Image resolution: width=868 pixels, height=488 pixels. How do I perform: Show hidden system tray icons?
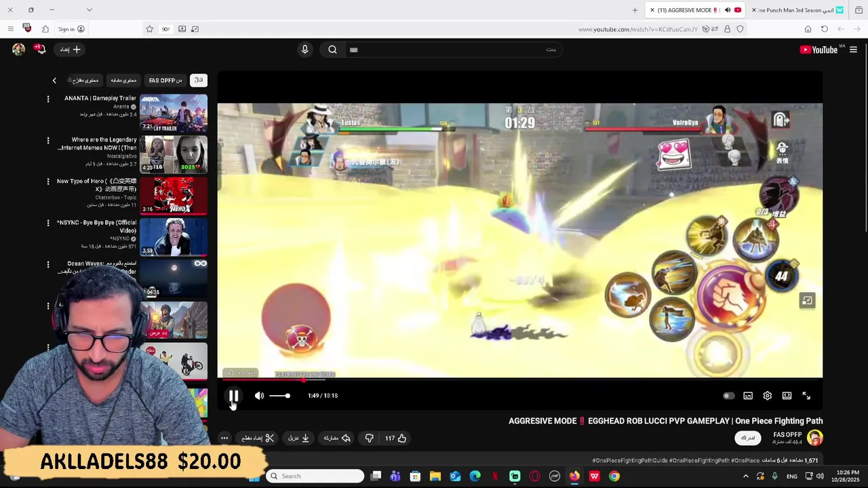745,476
